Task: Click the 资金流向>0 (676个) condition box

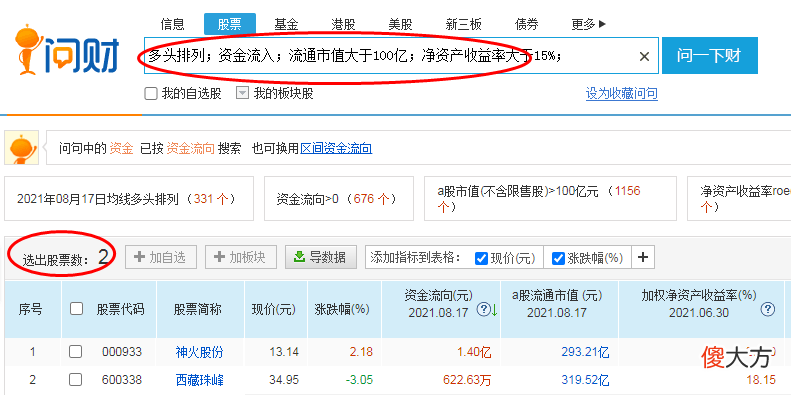Action: pyautogui.click(x=339, y=198)
